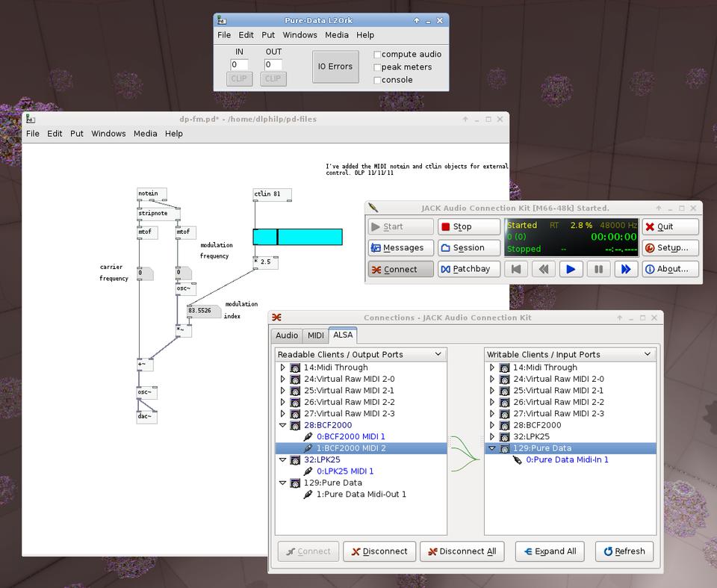Click the cyan horizontal slider in the patch

[297, 237]
